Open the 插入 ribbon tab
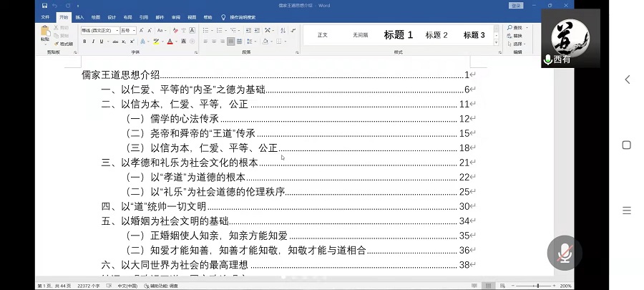 [79, 16]
